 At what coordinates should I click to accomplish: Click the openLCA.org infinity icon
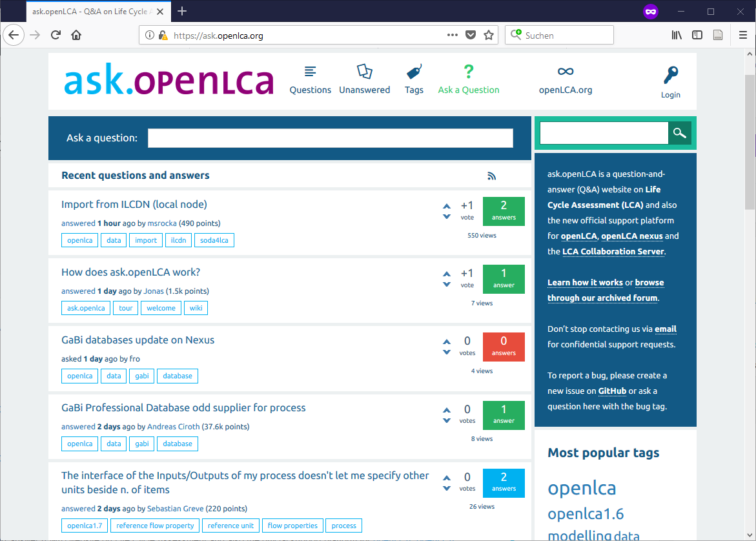[566, 72]
